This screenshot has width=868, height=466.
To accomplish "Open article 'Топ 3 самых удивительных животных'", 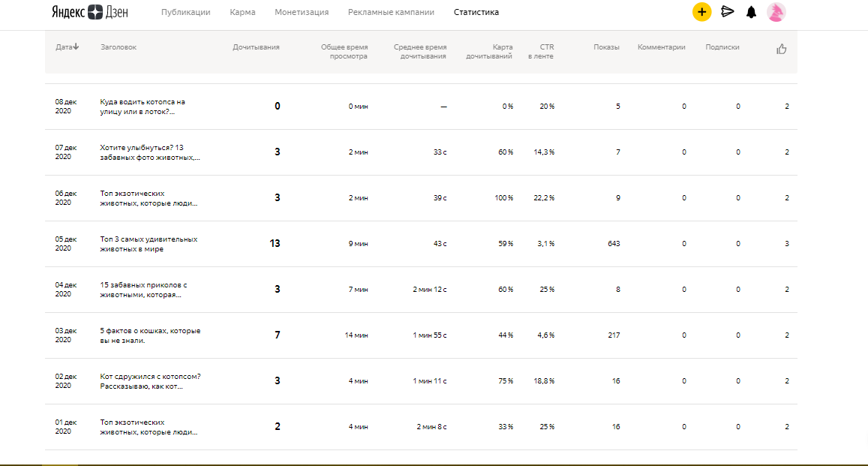I will click(x=149, y=244).
